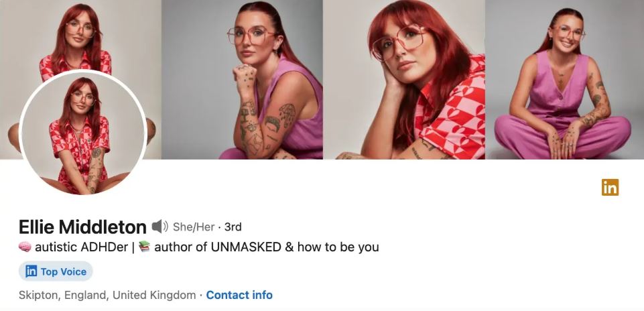Click the gold LinkedIn Premium badge icon

[x=610, y=188]
